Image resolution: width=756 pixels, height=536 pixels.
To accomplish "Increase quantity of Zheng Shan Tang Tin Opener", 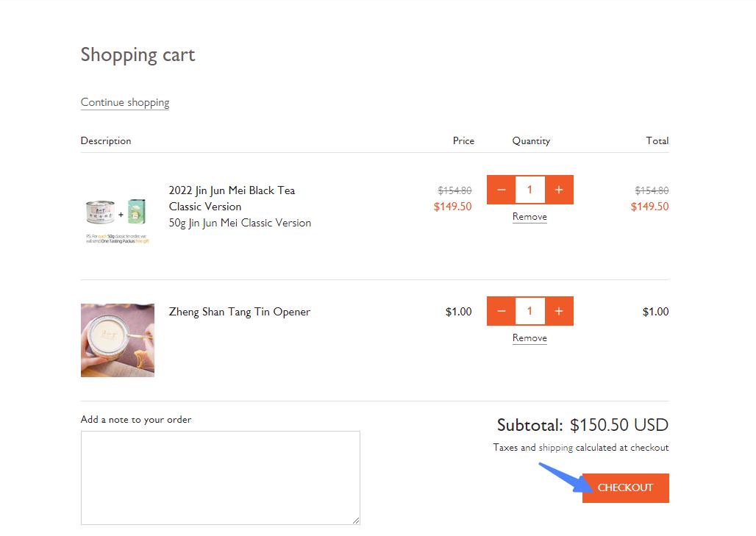I will coord(559,311).
